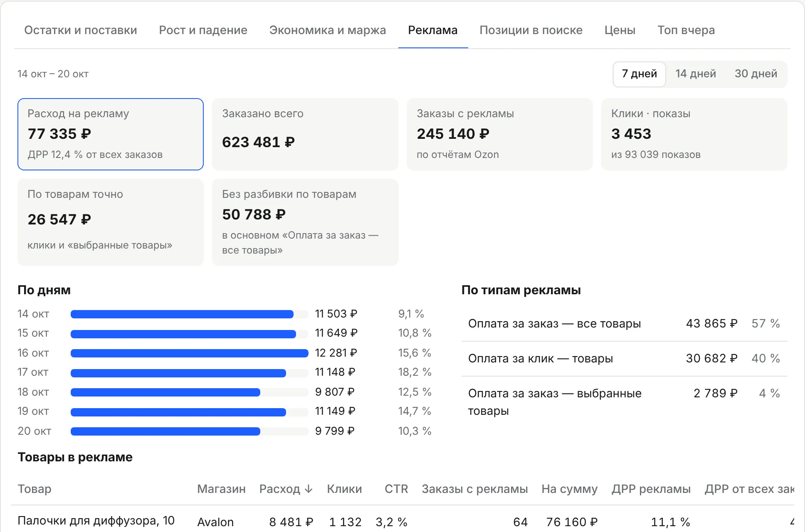The image size is (805, 532).
Task: Click the Расход на рекламу card
Action: pyautogui.click(x=111, y=134)
